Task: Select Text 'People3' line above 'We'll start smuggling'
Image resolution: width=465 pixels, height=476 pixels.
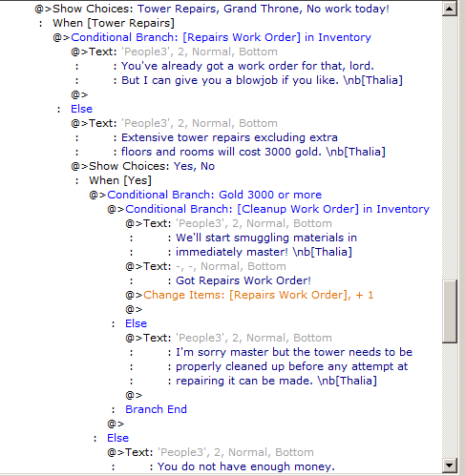Action: pyautogui.click(x=228, y=223)
